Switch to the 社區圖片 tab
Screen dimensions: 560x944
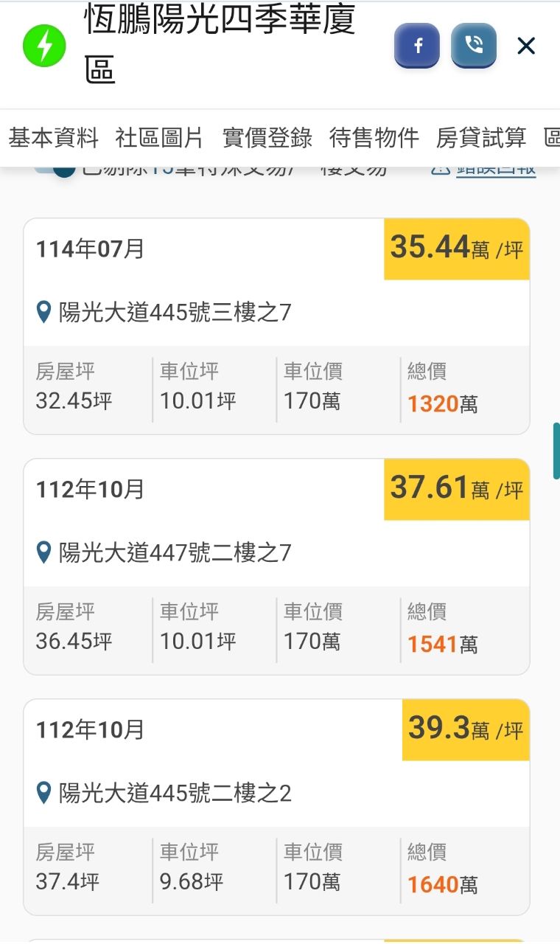pyautogui.click(x=159, y=137)
